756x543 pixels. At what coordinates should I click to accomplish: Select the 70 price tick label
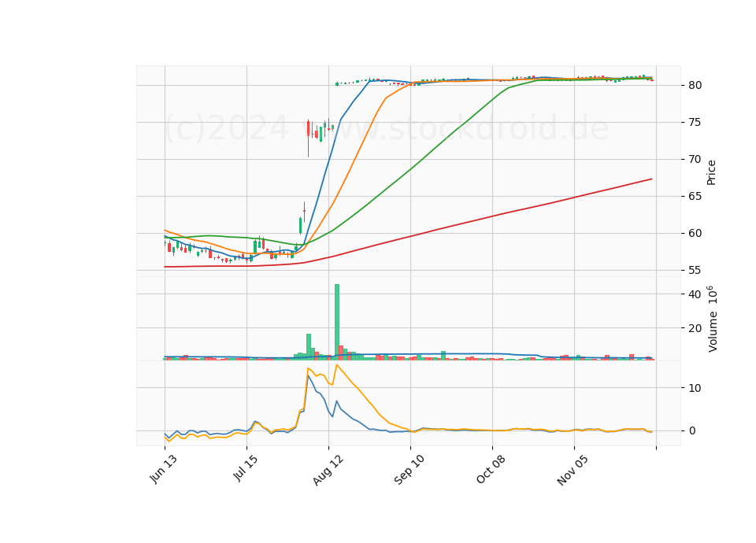(695, 159)
